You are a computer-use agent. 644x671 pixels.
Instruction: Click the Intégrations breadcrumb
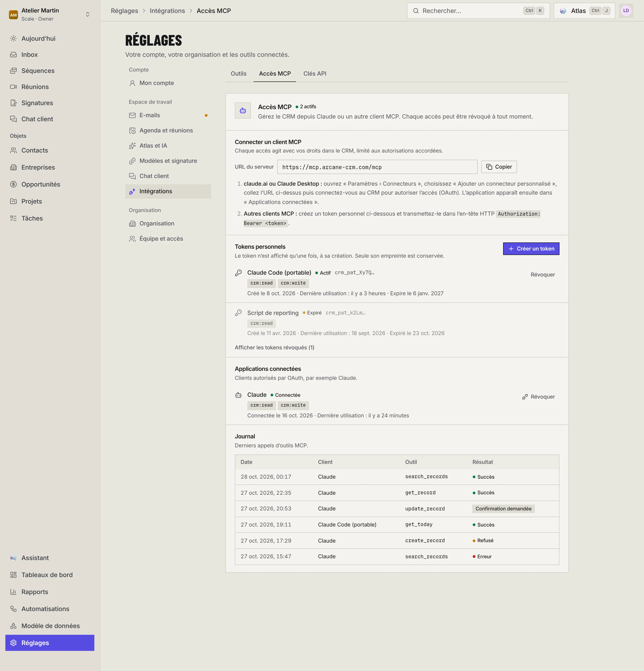pyautogui.click(x=167, y=11)
